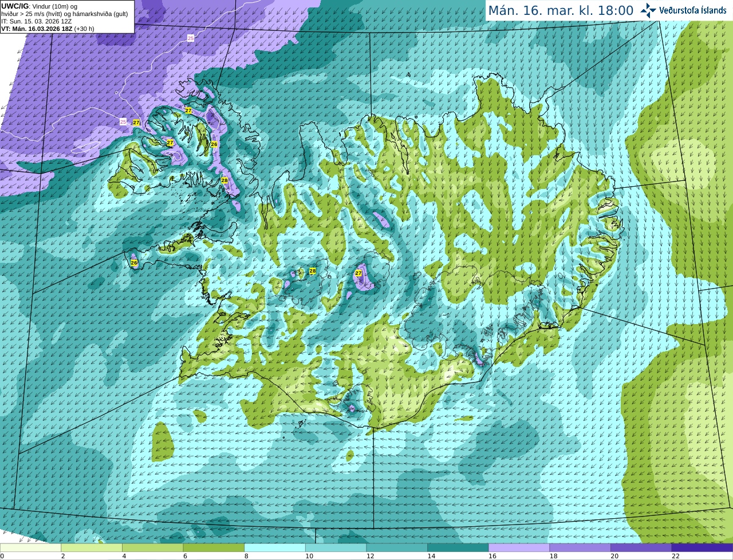Click the legend scale label "6"
Screen dimensions: 733x560
186,556
